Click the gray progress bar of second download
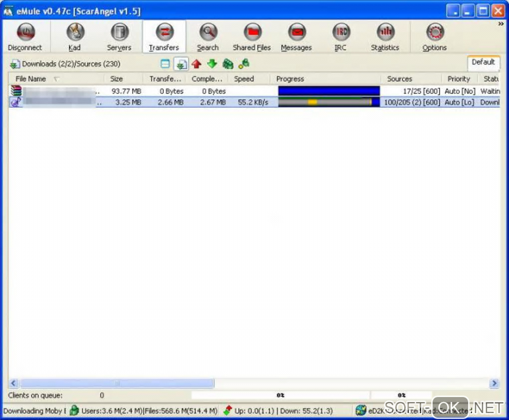Image resolution: width=509 pixels, height=420 pixels. [329, 102]
